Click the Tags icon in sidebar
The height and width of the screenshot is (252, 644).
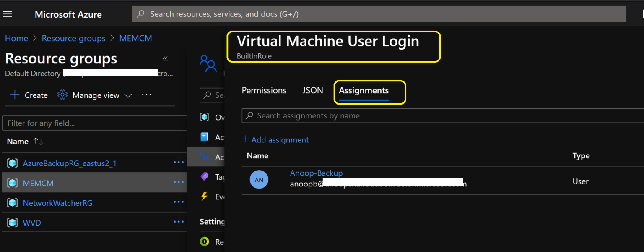pos(205,177)
